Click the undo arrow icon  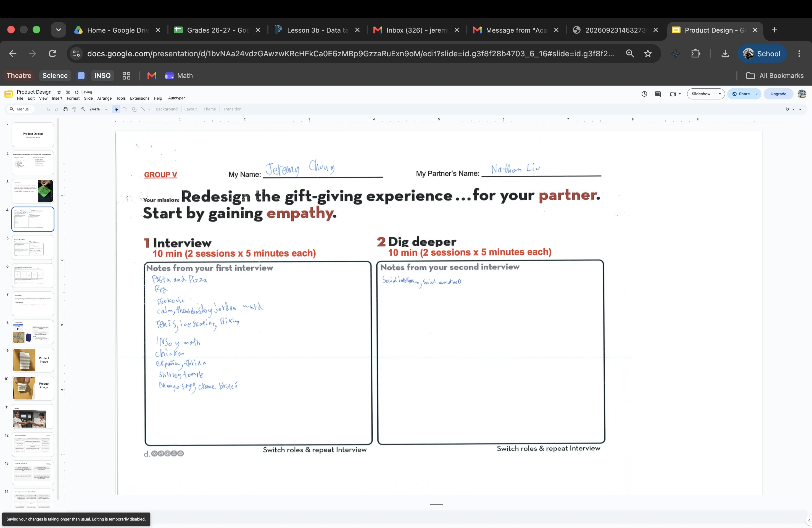48,109
